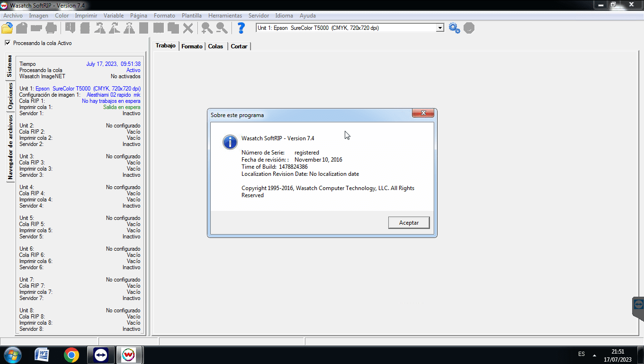Click the blue Help question mark icon
This screenshot has height=364, width=644.
click(x=241, y=27)
